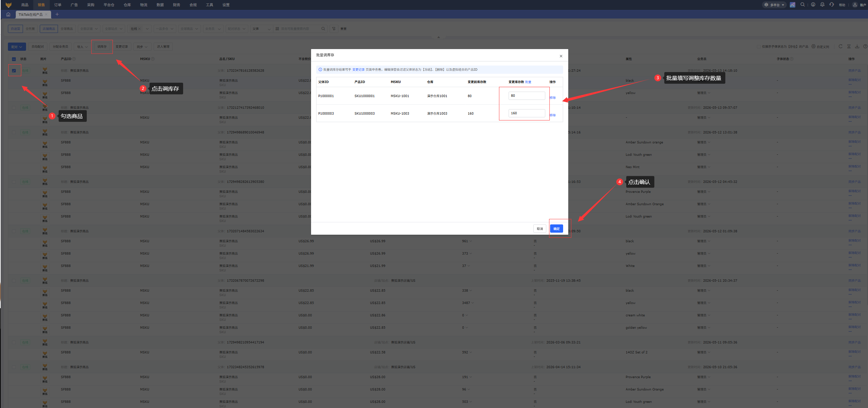Check the row checkbox for 1729498282613905380
The height and width of the screenshot is (408, 868).
coord(14,182)
